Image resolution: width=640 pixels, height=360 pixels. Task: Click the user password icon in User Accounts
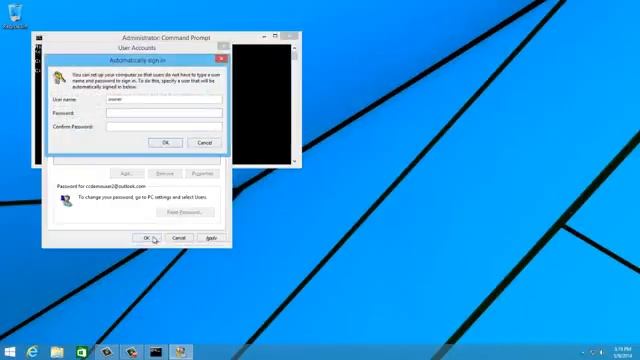tap(66, 200)
